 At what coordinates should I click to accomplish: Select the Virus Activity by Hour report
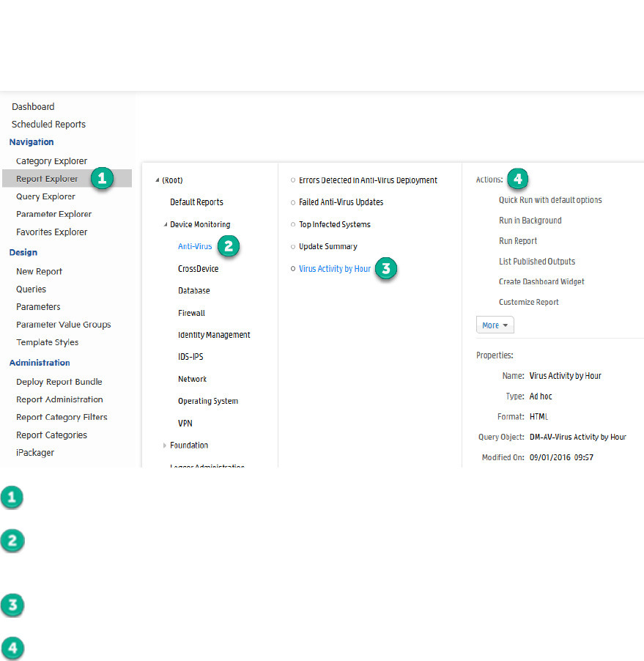coord(335,269)
